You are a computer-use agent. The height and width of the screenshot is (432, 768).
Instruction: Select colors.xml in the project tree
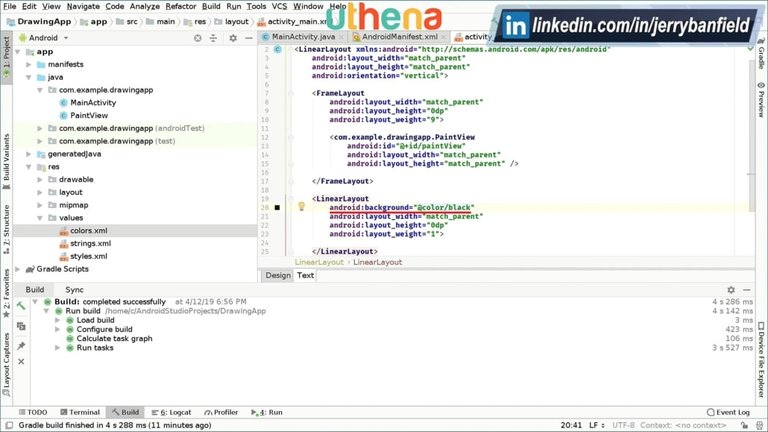point(88,230)
